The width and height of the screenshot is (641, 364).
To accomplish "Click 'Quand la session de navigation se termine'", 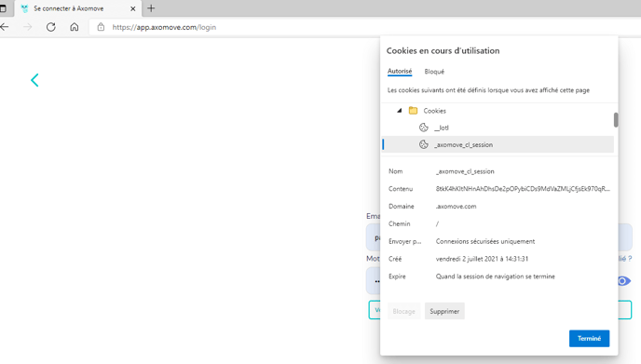I will [496, 276].
